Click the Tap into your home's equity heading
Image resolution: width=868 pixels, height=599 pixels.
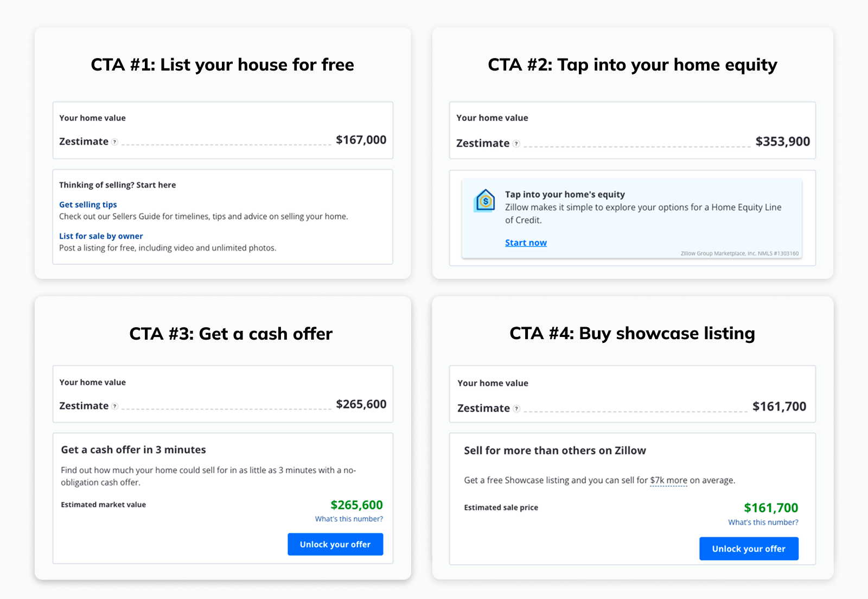point(565,194)
